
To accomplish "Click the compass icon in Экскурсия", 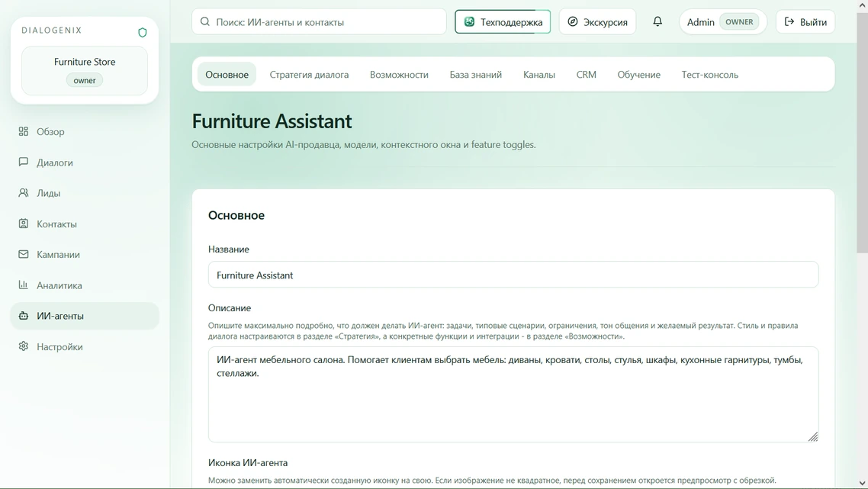I will (x=573, y=21).
